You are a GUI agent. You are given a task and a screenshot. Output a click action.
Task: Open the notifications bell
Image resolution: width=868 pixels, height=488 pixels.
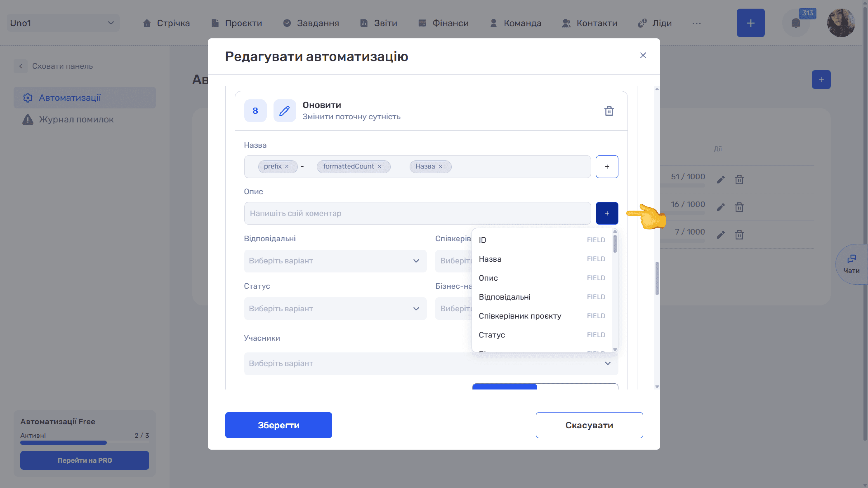[796, 23]
